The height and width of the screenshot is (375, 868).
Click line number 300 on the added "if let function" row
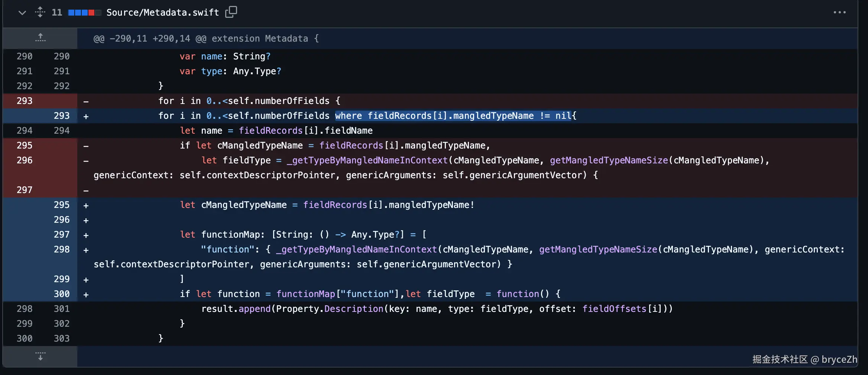pyautogui.click(x=62, y=294)
